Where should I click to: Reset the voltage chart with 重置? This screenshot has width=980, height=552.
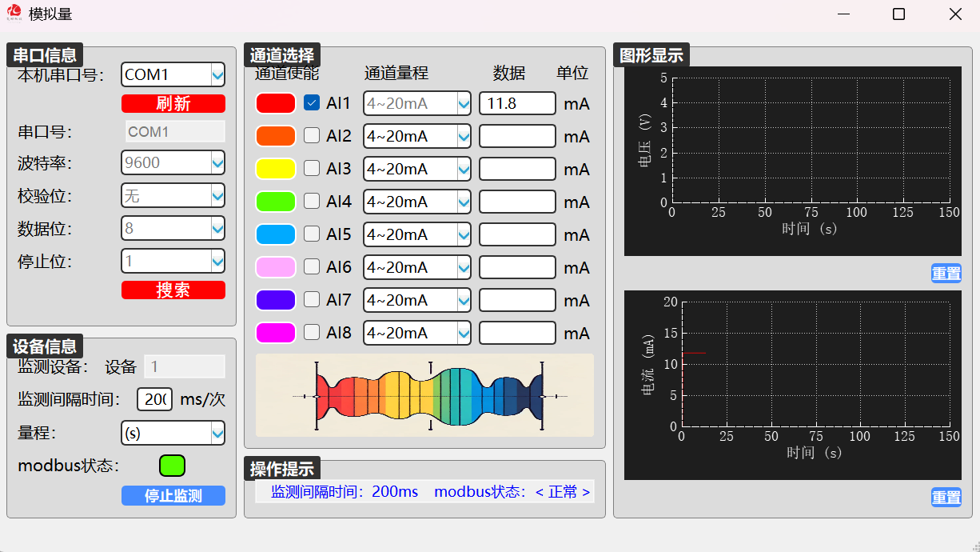point(946,274)
